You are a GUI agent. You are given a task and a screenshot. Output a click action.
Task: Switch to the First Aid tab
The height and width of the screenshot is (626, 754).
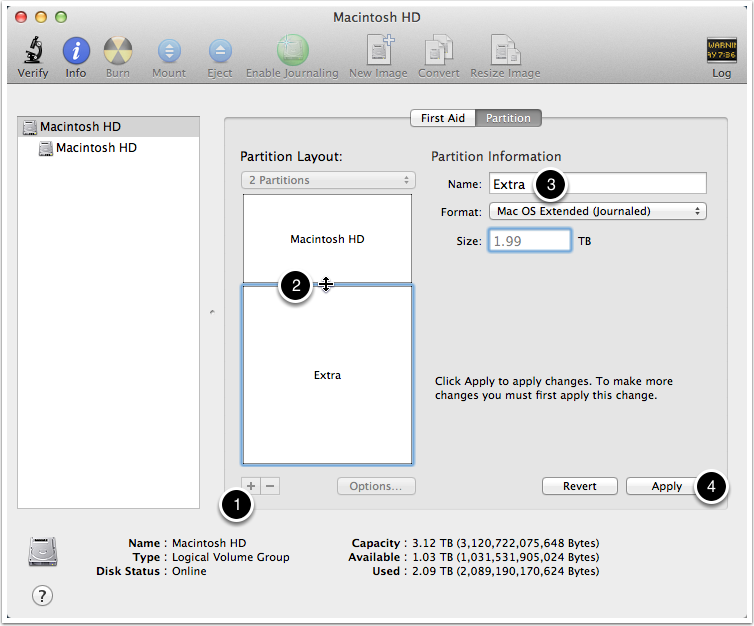pos(443,118)
